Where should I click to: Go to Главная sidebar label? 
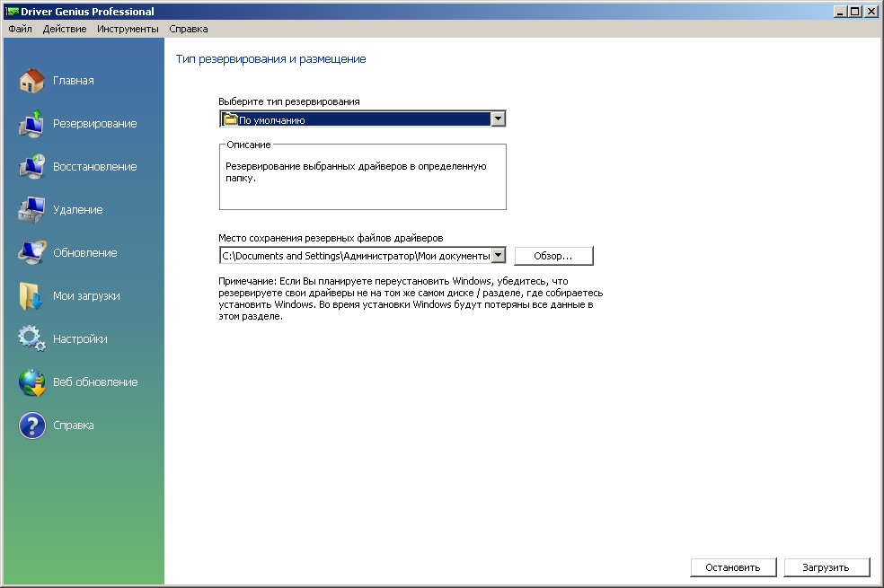74,81
